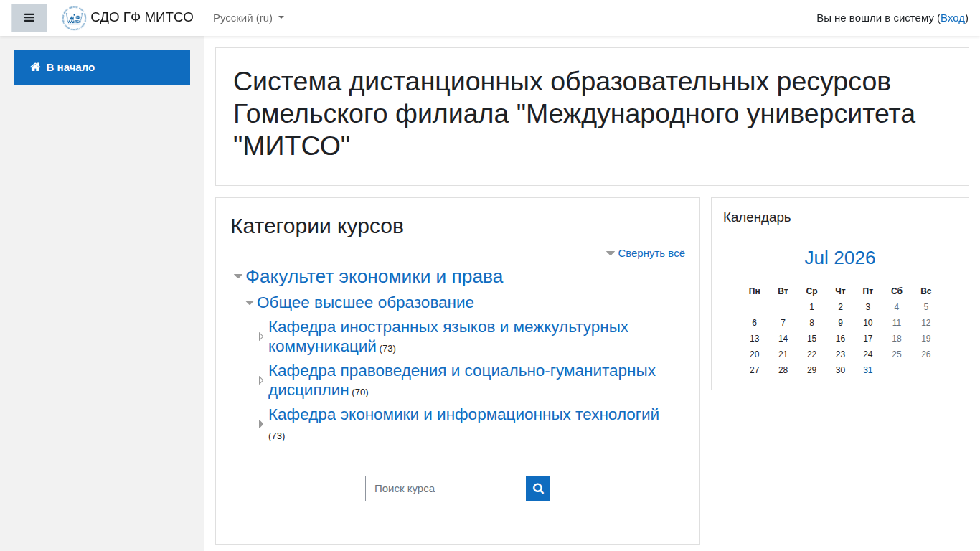The width and height of the screenshot is (980, 551).
Task: Select calendar day 8
Action: [811, 323]
